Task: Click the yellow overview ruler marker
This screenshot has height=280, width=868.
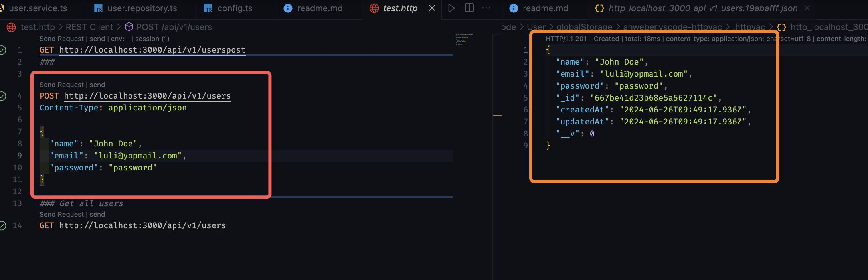Action: coord(497,116)
